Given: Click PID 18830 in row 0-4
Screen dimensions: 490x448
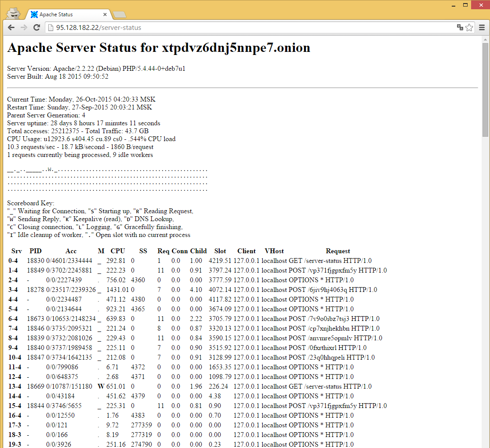Looking at the screenshot, I should (36, 261).
